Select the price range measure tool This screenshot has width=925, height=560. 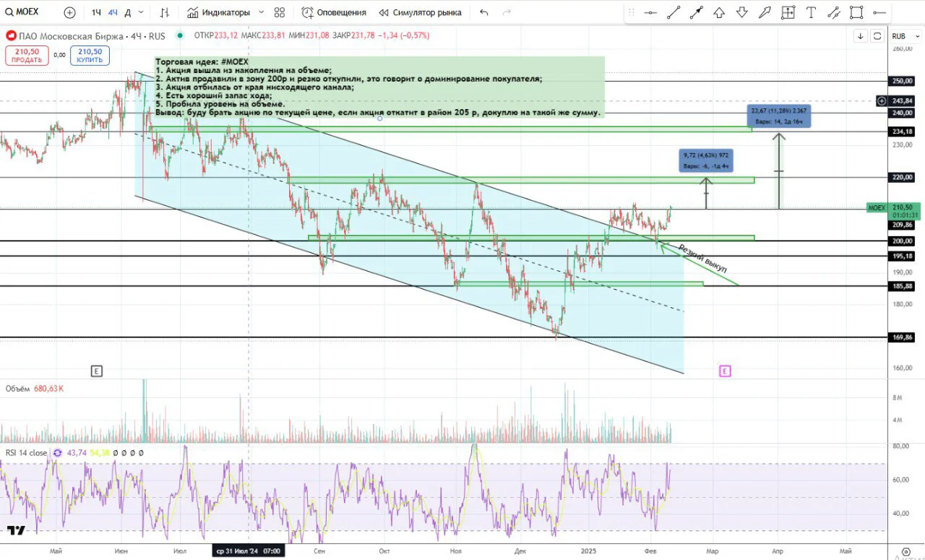click(x=788, y=12)
